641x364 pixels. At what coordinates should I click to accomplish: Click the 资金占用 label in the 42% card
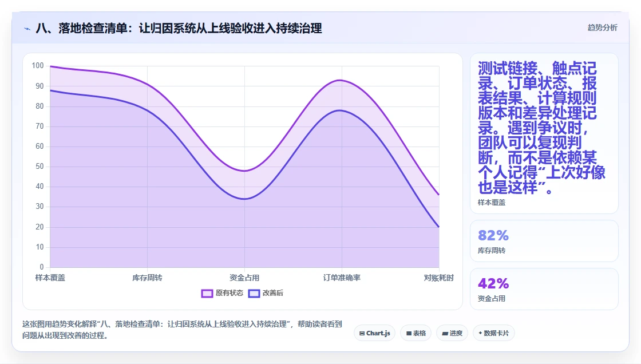coord(492,299)
